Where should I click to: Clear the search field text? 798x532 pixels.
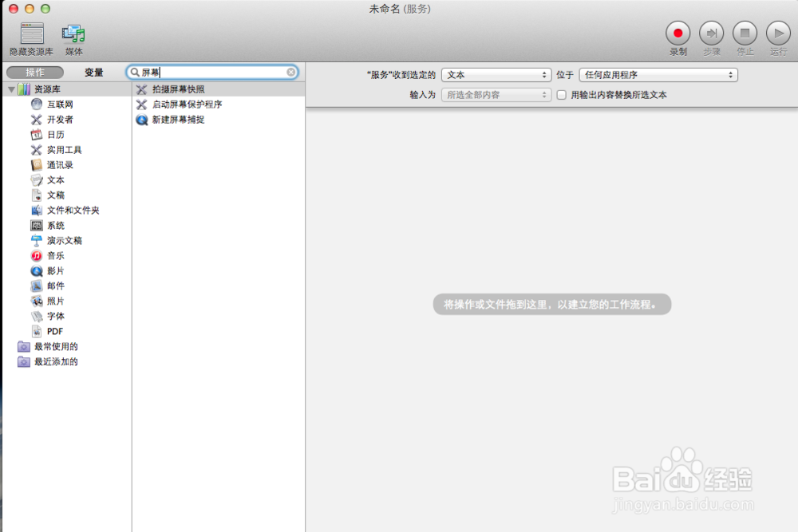[x=290, y=73]
